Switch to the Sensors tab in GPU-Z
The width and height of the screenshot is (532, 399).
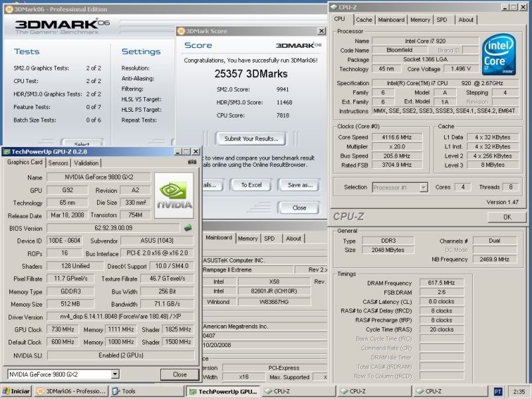[59, 162]
